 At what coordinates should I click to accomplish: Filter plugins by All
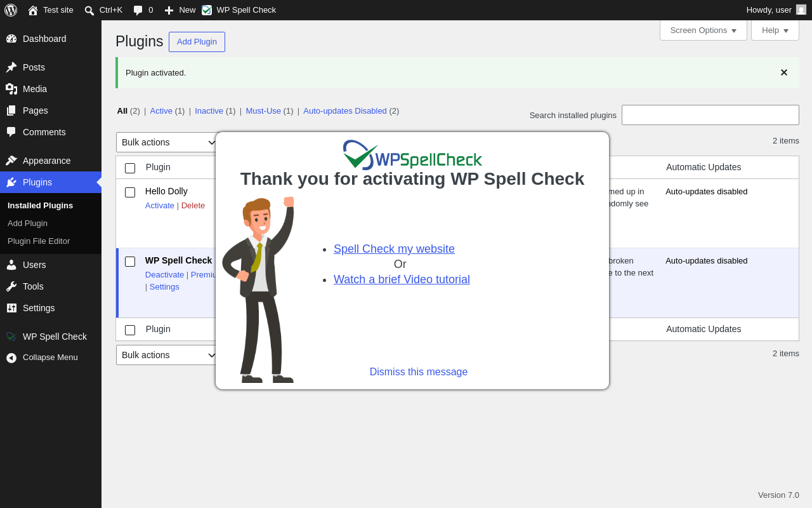tap(122, 110)
